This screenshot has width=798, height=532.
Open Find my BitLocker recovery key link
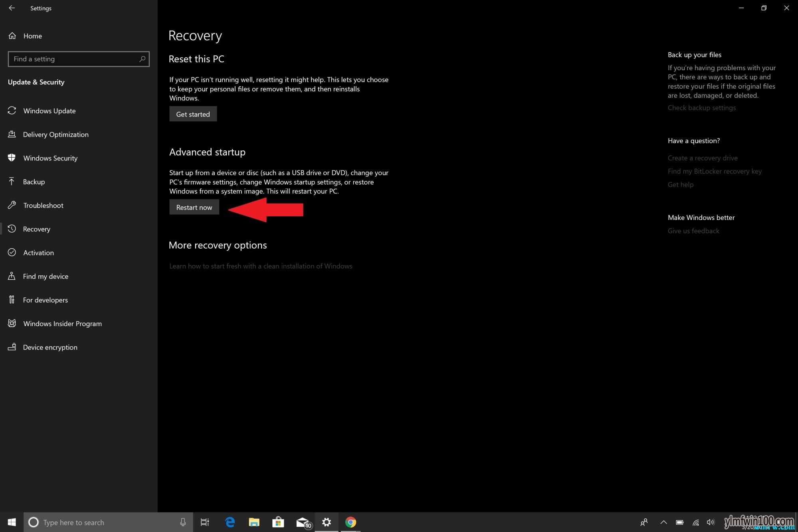715,171
